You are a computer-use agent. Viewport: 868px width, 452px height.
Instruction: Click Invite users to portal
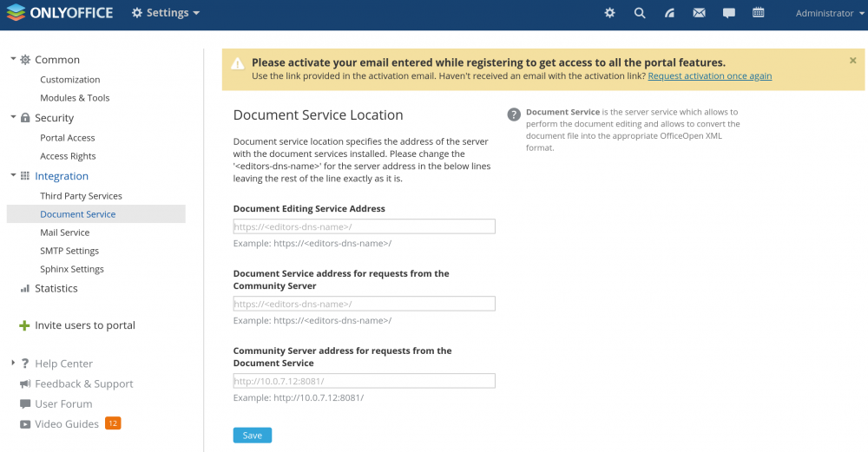[x=85, y=325]
